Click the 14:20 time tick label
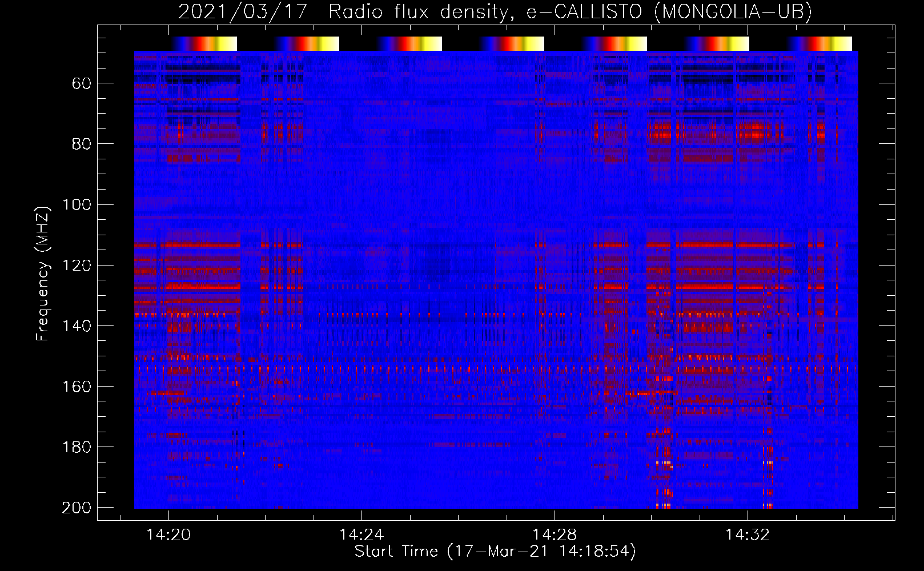Viewport: 924px width, 571px height. point(168,534)
